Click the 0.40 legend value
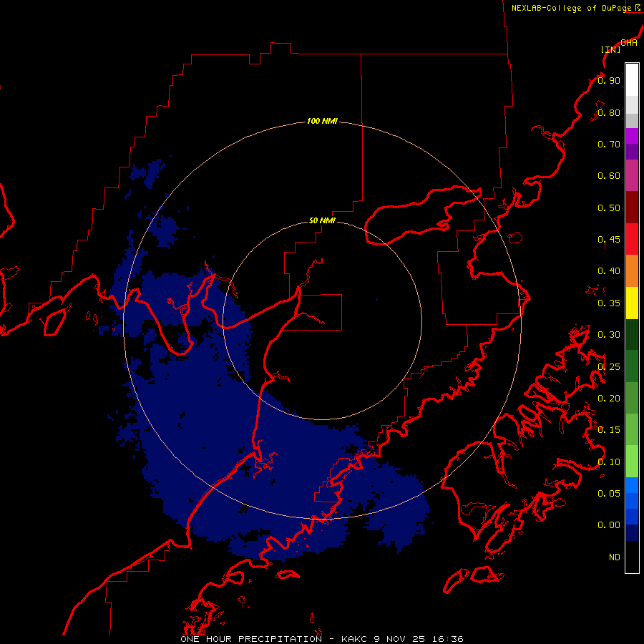Image resolution: width=644 pixels, height=644 pixels. tap(609, 271)
